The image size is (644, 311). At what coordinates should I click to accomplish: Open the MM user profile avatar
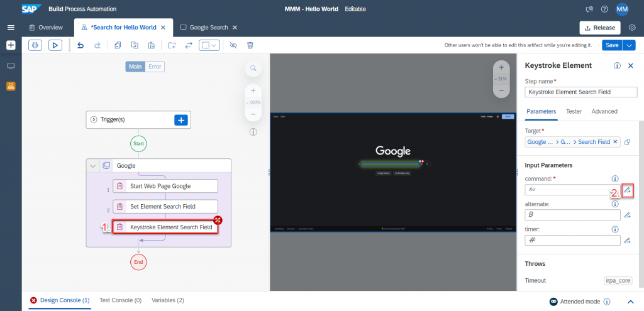tap(622, 9)
